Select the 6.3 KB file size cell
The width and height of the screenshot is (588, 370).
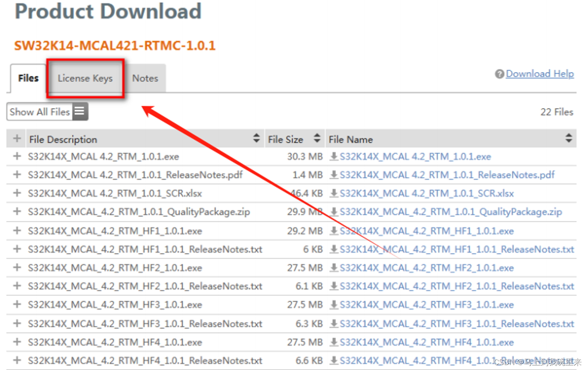309,323
